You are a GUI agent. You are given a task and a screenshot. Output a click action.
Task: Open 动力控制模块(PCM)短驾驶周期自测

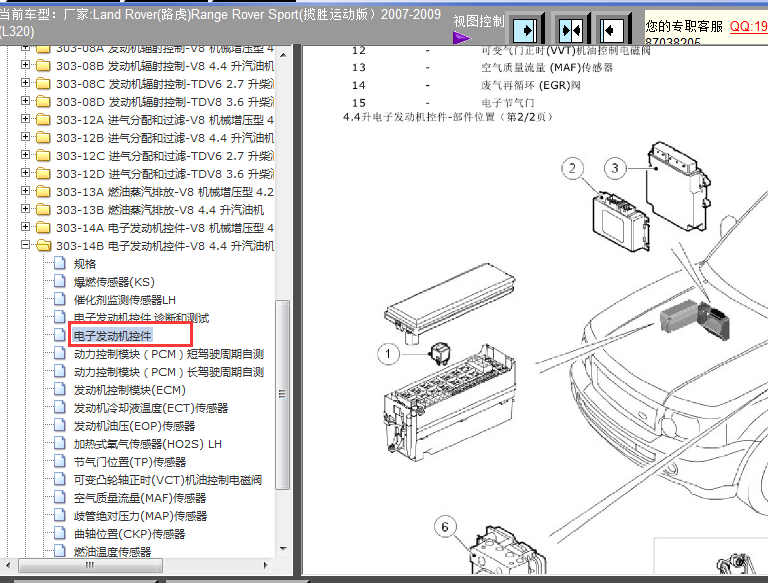point(169,354)
